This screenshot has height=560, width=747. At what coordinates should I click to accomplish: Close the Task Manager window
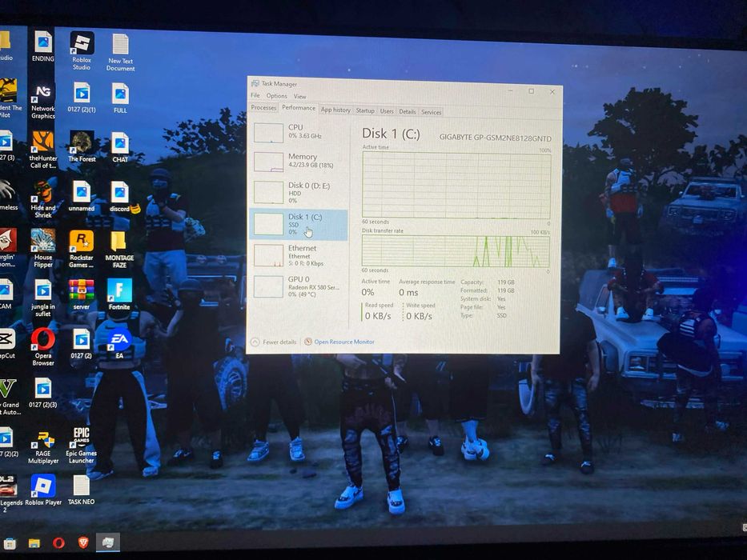[x=552, y=92]
